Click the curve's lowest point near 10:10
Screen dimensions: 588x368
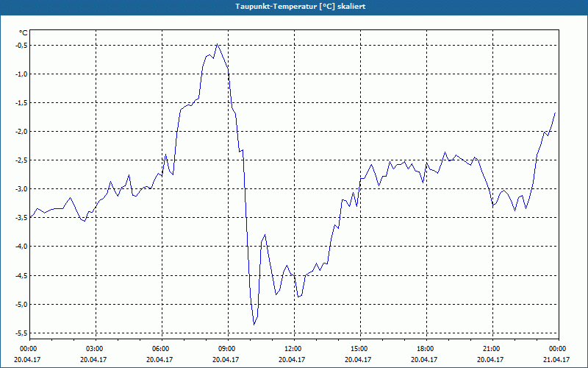click(x=254, y=325)
